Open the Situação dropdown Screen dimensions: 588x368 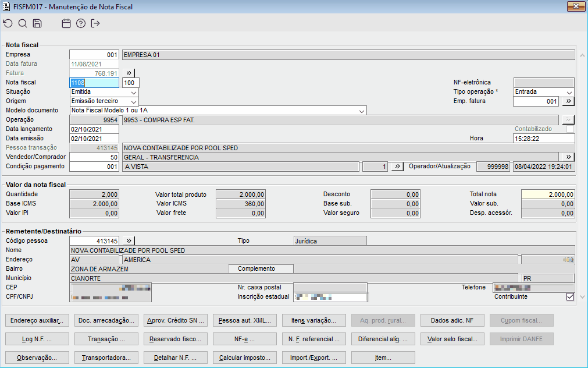[134, 92]
